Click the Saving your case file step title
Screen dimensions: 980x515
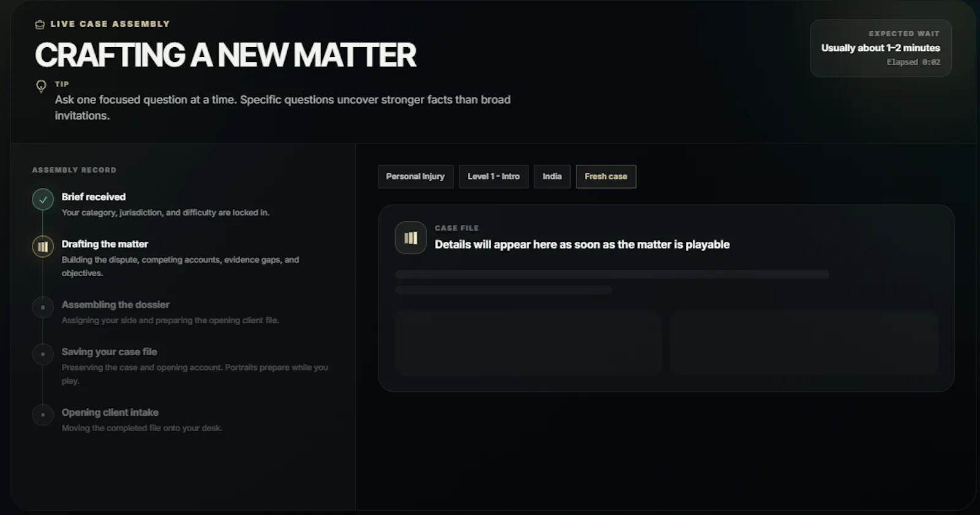(110, 351)
